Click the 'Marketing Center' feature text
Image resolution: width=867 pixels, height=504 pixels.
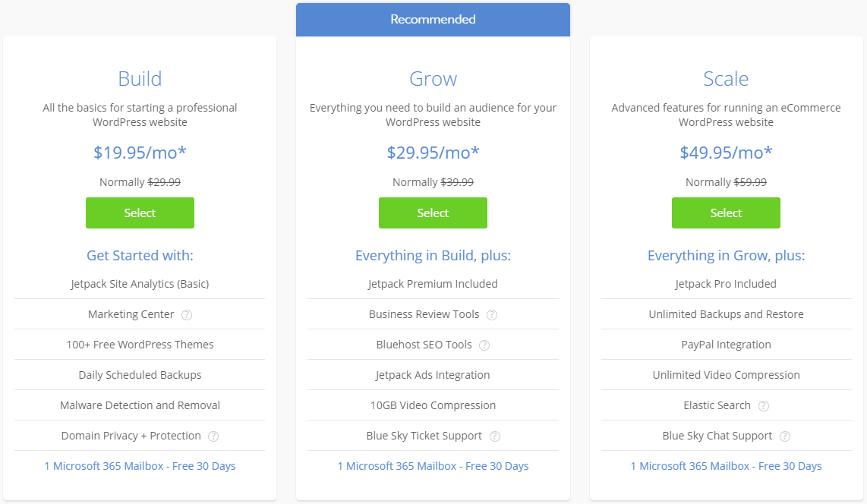[131, 314]
